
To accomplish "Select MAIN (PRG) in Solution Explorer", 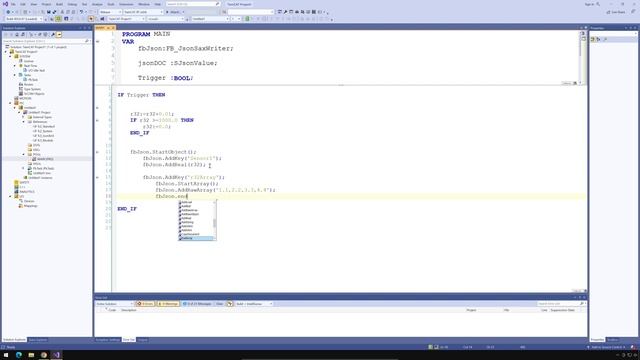I will (45, 159).
